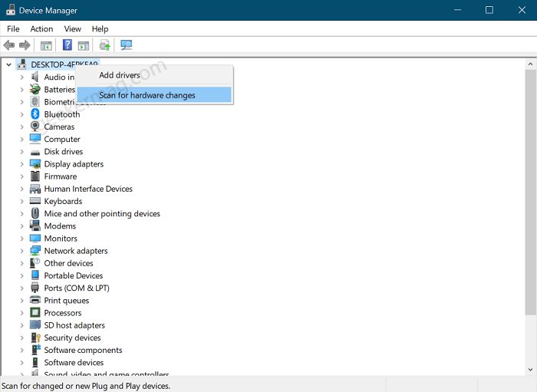
Task: Click the Security devices key icon
Action: point(35,338)
